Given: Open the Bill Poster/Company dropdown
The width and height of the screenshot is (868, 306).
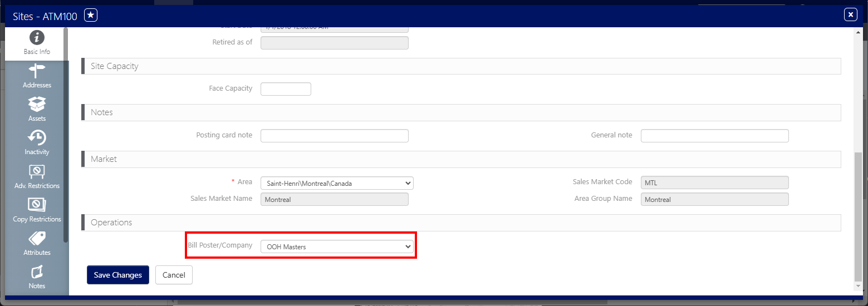Looking at the screenshot, I should (x=337, y=246).
